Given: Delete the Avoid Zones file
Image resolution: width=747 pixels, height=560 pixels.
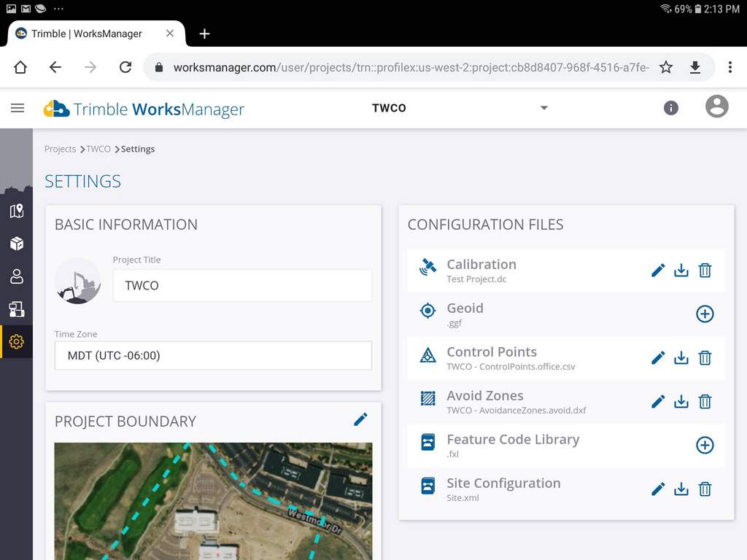Looking at the screenshot, I should click(705, 402).
